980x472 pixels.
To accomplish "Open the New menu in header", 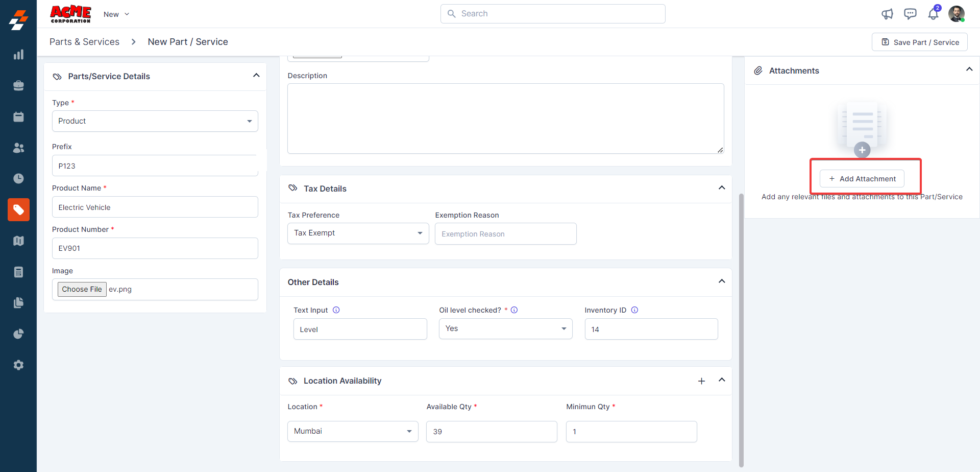I will (x=116, y=14).
